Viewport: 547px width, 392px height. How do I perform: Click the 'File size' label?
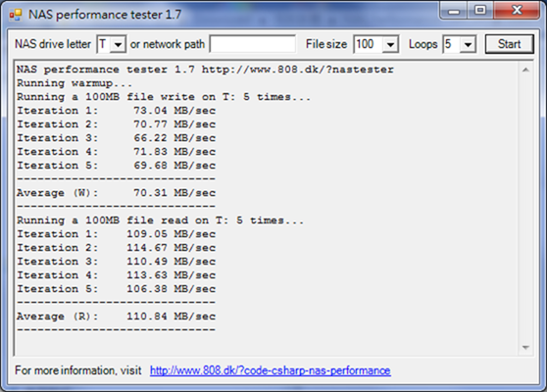pos(326,44)
